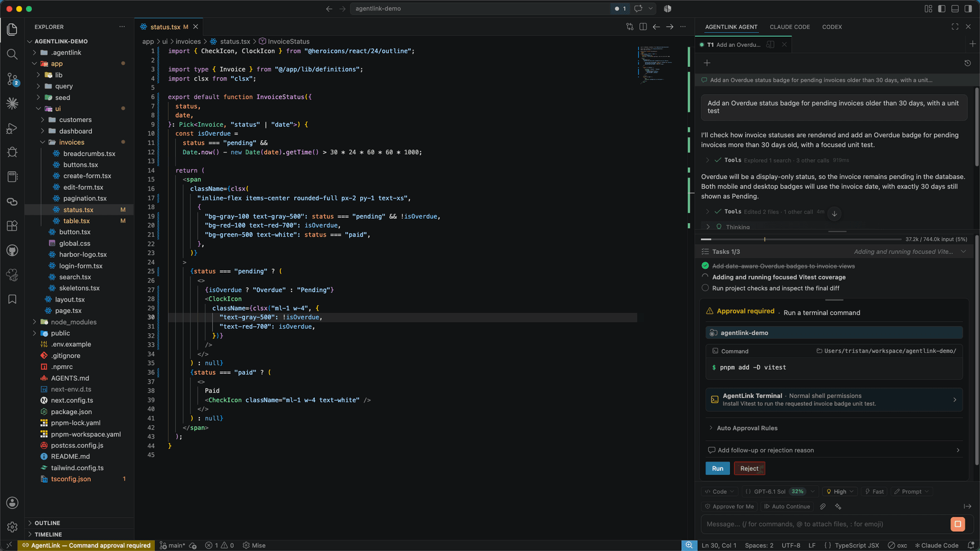Open the session history clock icon

[x=968, y=63]
